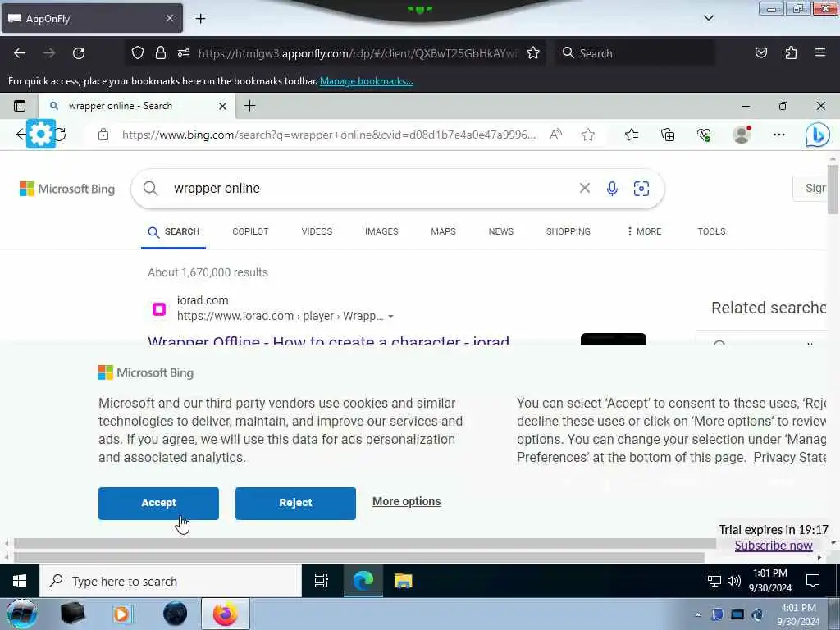Image resolution: width=840 pixels, height=630 pixels.
Task: Select the AppOnFly Firefox tab
Action: [92, 19]
